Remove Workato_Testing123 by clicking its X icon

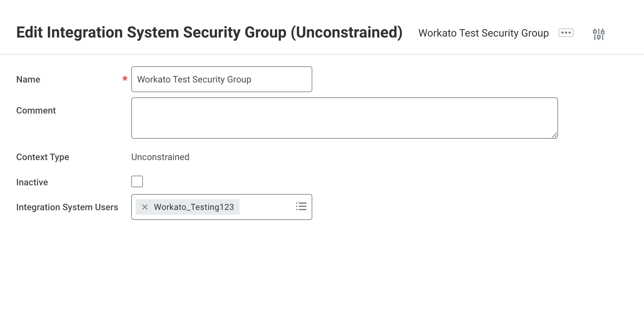(145, 207)
